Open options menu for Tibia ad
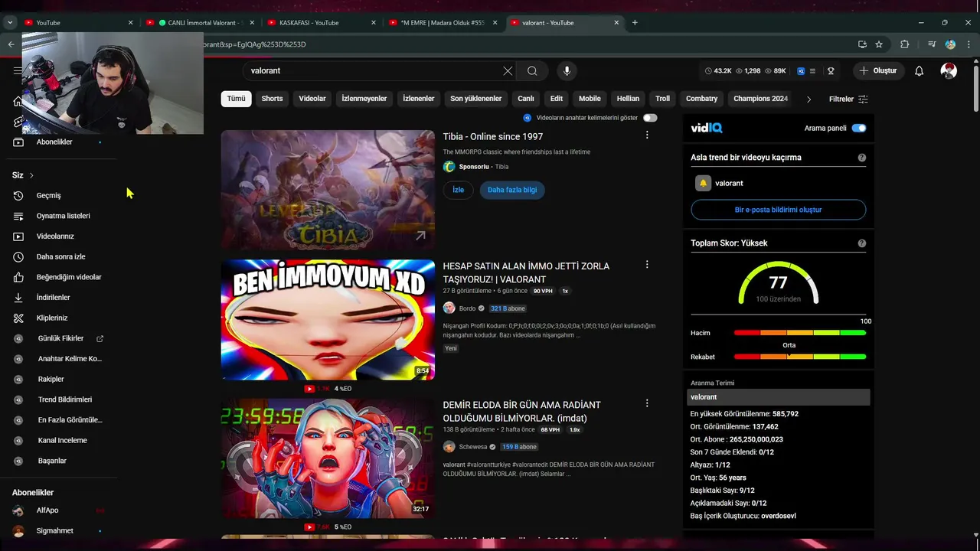 647,135
